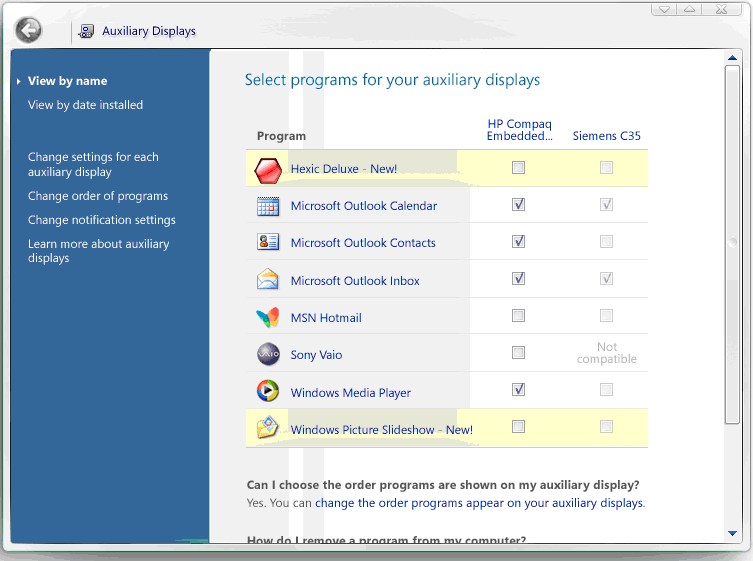Click the Microsoft Outlook Contacts icon
Viewport: 753px width, 561px height.
(268, 243)
